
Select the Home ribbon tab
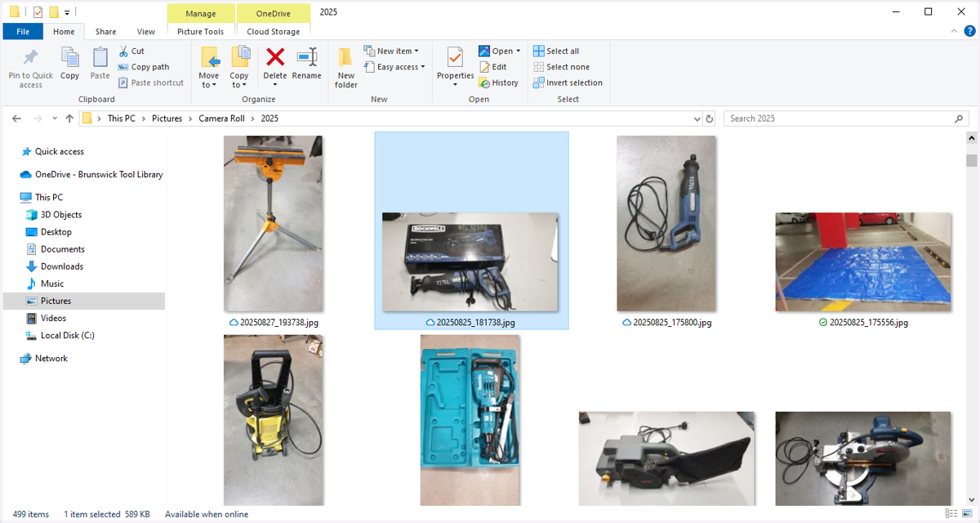point(64,32)
